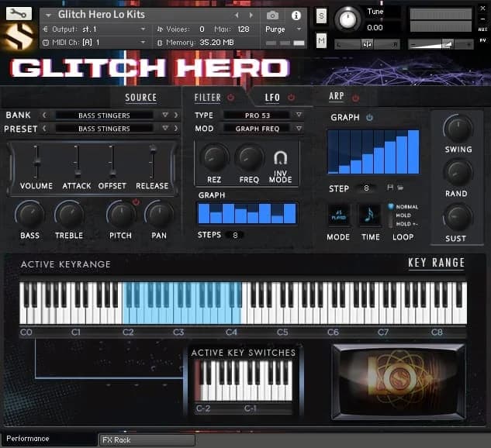This screenshot has width=491, height=448.
Task: Click the filter STEPS value 8
Action: (235, 235)
